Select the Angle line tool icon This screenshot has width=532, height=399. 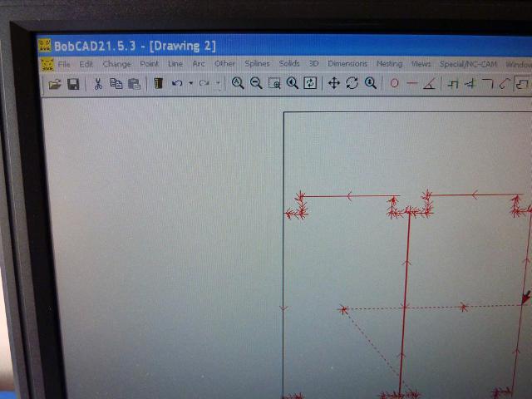pyautogui.click(x=429, y=83)
